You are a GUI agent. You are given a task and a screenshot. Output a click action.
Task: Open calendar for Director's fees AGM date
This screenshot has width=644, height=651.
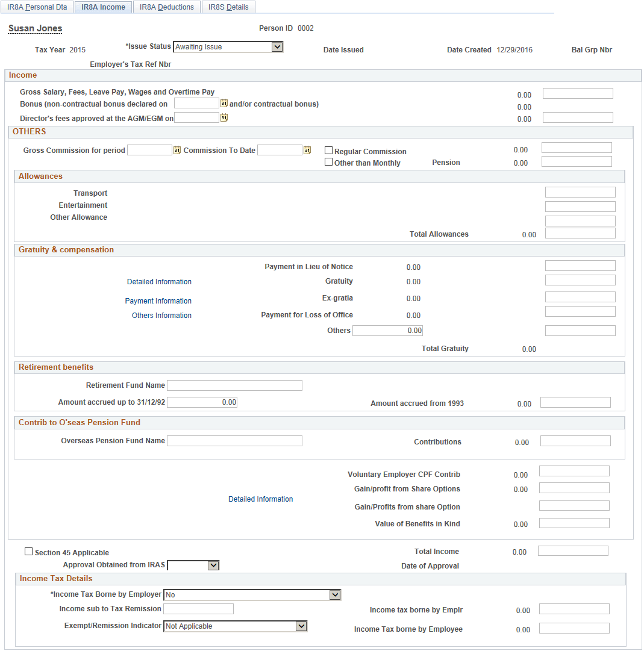click(224, 117)
